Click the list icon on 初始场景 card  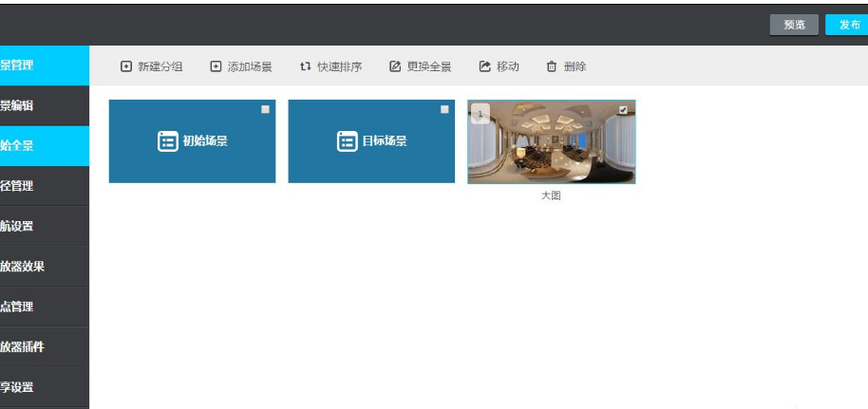(168, 141)
